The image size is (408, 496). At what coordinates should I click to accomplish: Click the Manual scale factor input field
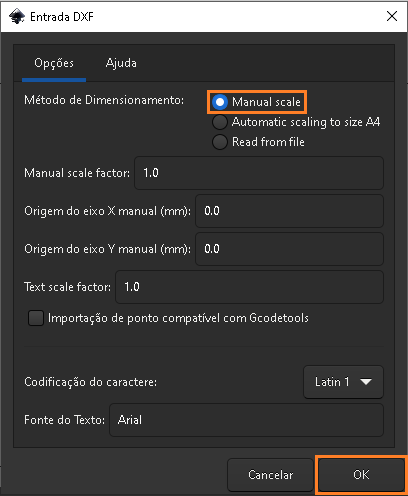click(259, 173)
